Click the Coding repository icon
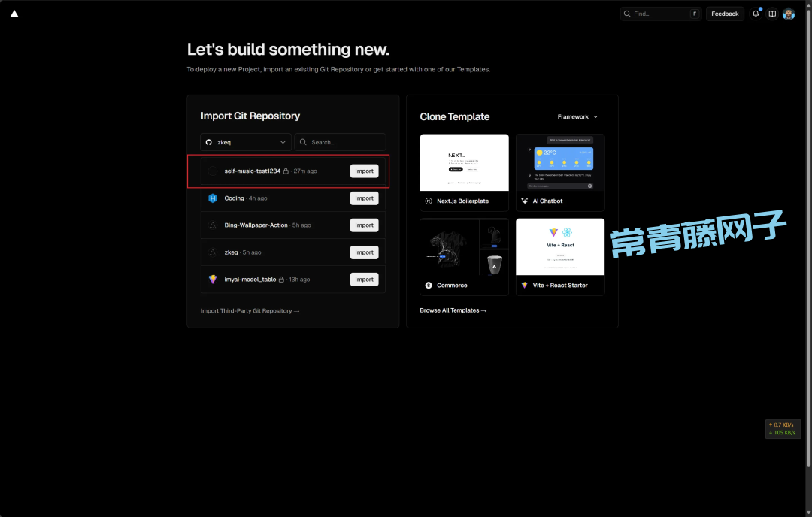 tap(213, 198)
